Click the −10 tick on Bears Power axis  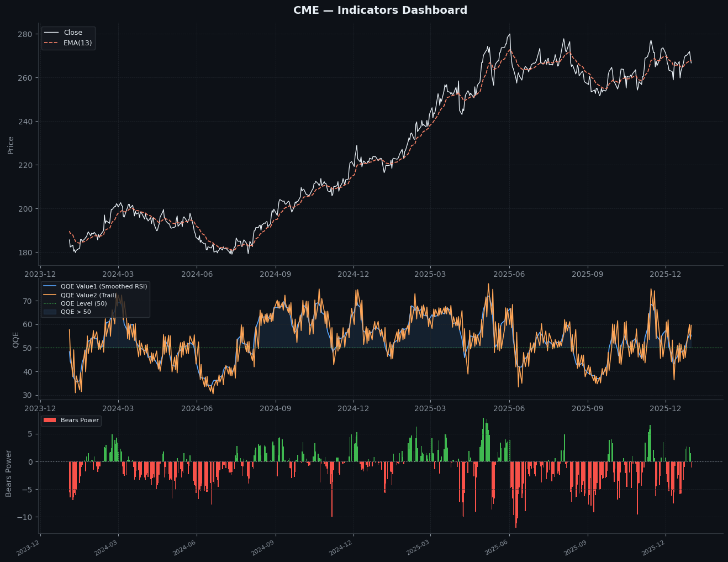click(25, 517)
